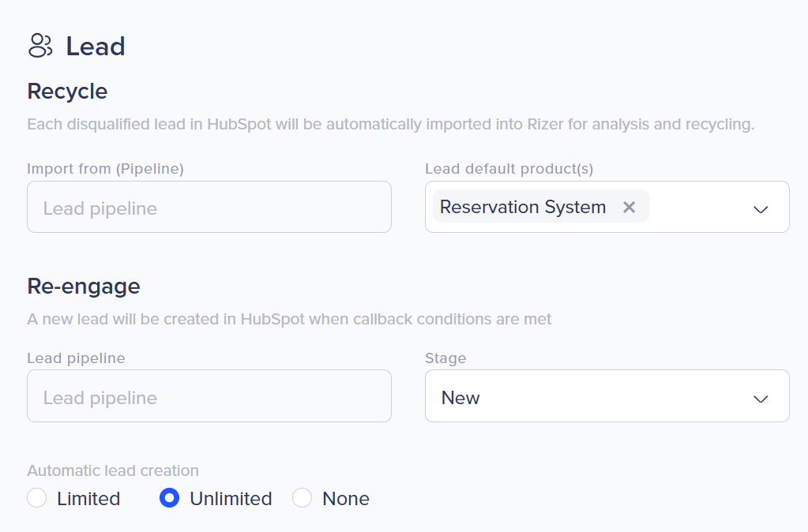The image size is (808, 532).
Task: Expand the Lead default products dropdown arrow
Action: pyautogui.click(x=761, y=208)
